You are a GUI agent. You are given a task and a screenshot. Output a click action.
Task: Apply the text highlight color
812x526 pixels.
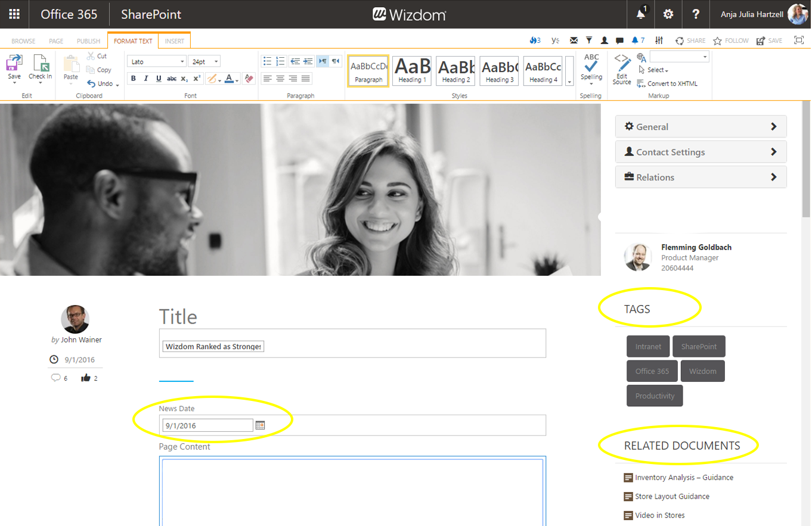pyautogui.click(x=212, y=79)
